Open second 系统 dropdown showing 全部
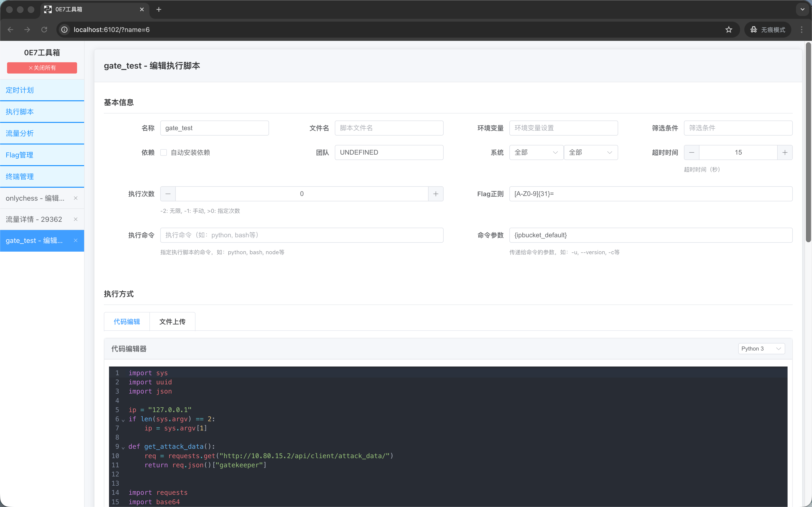 590,152
